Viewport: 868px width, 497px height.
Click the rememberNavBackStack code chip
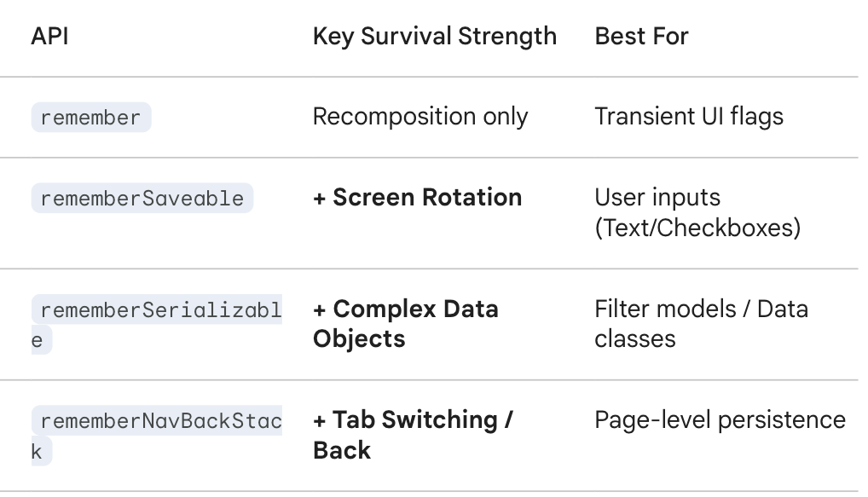click(x=157, y=436)
